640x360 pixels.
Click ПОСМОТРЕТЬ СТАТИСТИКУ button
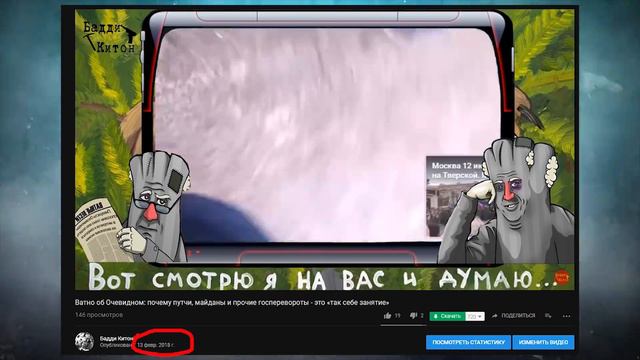click(468, 342)
